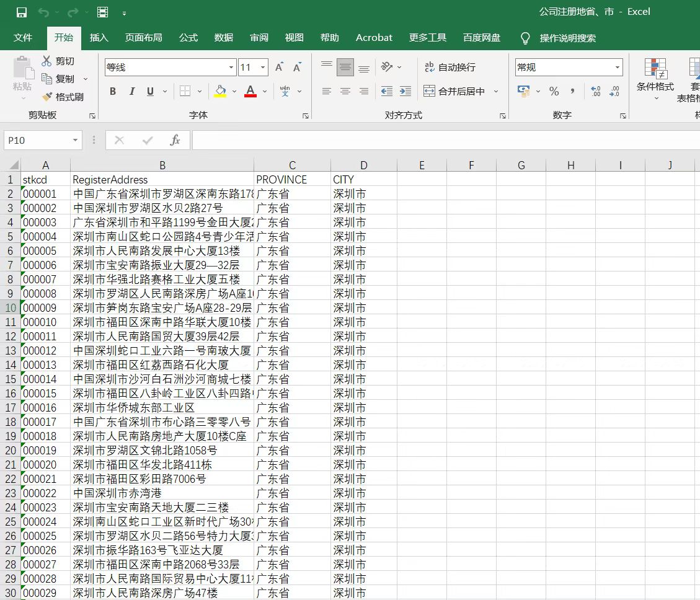Click the Format Painter brush icon
Screen dimensions: 700x600
click(47, 97)
